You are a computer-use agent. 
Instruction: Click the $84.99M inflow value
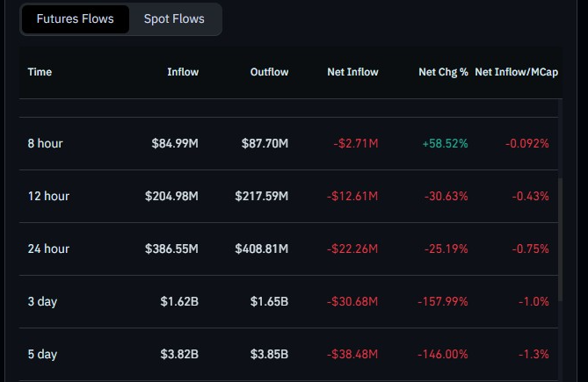pyautogui.click(x=175, y=143)
